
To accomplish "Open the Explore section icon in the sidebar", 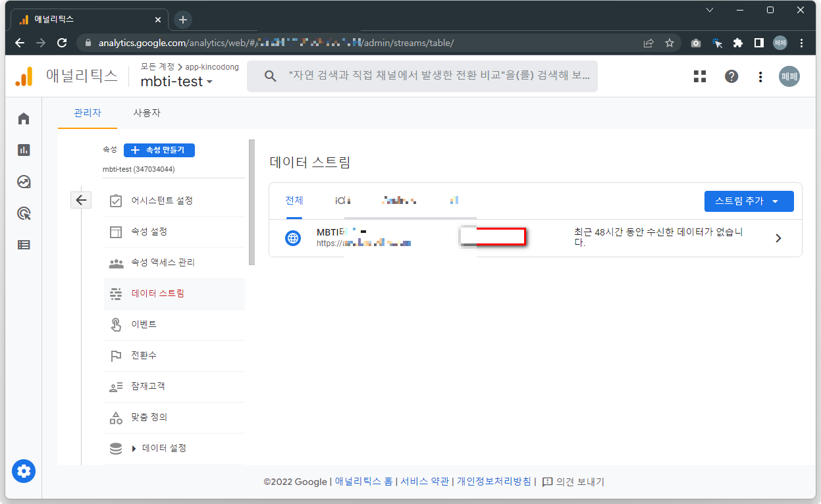I will (x=24, y=182).
